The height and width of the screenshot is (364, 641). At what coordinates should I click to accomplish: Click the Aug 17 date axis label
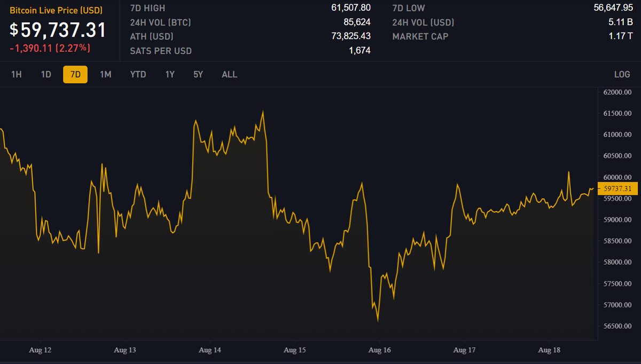pos(464,351)
